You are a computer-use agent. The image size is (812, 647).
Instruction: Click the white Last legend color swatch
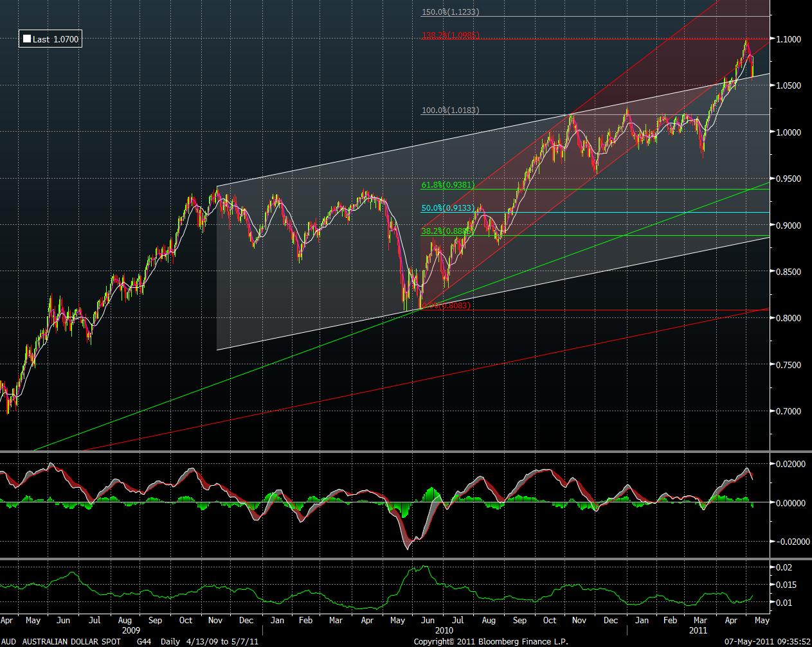26,39
